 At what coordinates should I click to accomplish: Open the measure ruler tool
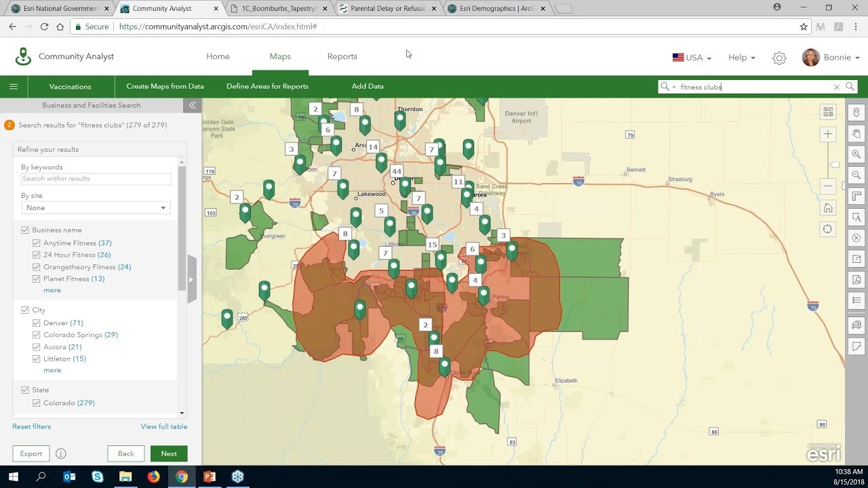(x=856, y=197)
